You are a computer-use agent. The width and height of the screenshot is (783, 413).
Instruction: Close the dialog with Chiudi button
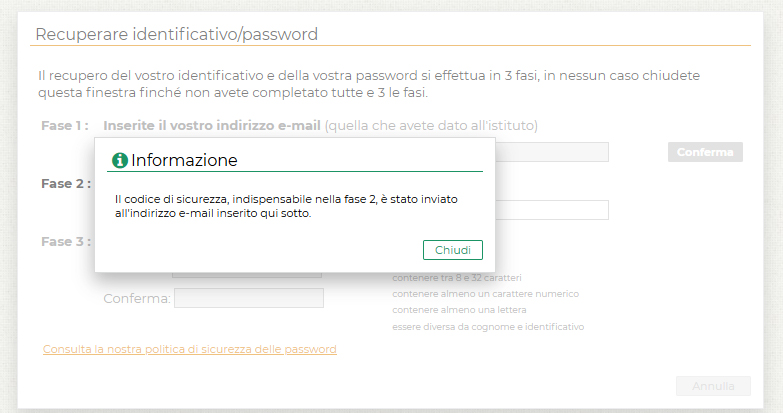click(452, 250)
